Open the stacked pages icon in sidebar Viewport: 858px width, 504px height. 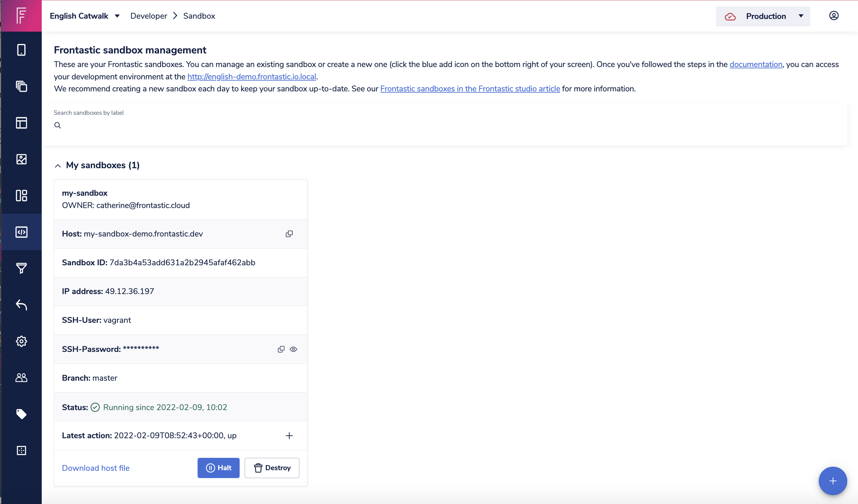tap(21, 86)
